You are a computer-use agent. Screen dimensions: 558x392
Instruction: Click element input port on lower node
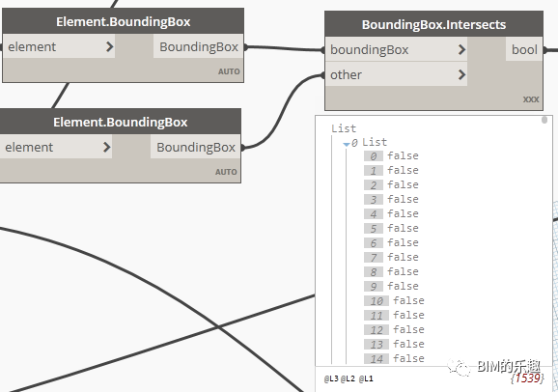click(x=56, y=147)
